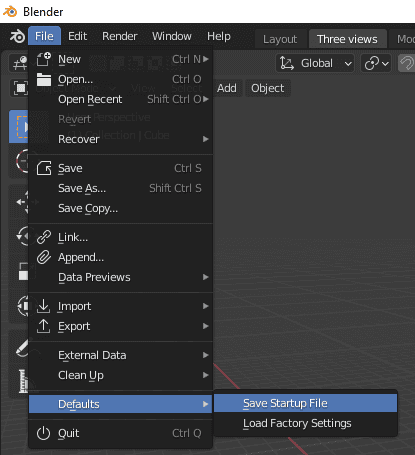Expand the Import submenu

[120, 306]
